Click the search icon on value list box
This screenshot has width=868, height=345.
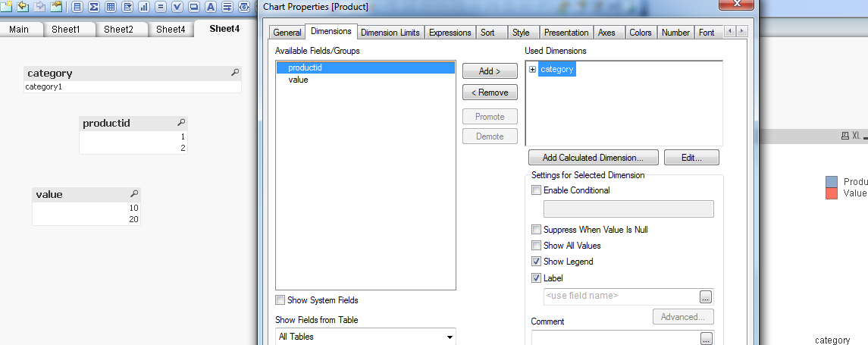[x=134, y=194]
